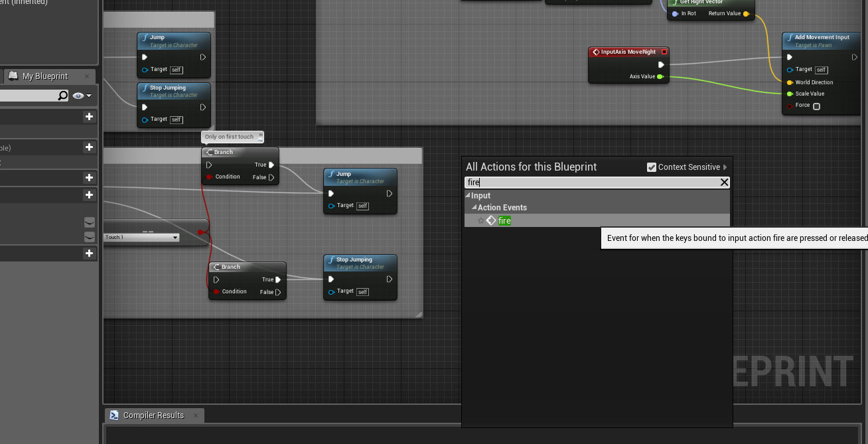Click the green Axis Value output pin
This screenshot has height=444, width=868.
coord(658,76)
